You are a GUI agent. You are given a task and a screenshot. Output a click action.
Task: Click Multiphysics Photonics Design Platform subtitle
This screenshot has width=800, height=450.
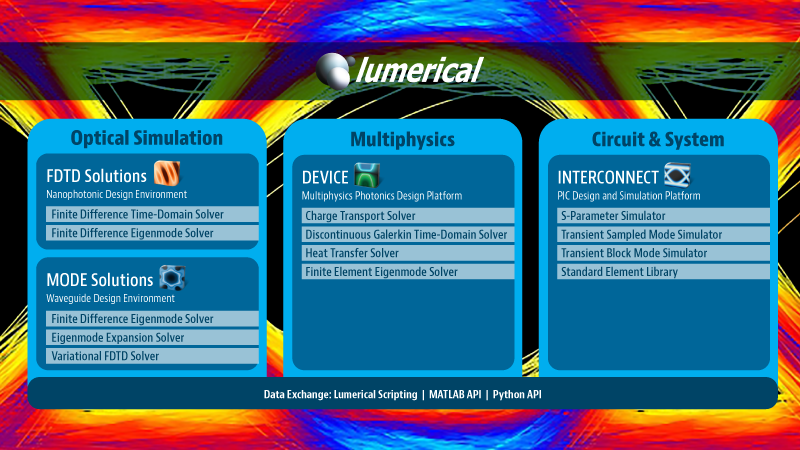pyautogui.click(x=382, y=196)
